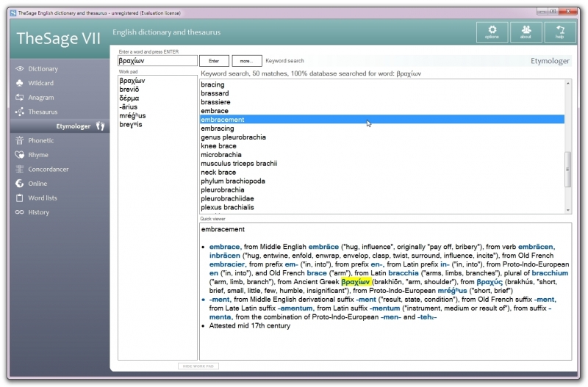Screen dimensions: 588x387
Task: Open the Rhyme section
Action: (38, 155)
